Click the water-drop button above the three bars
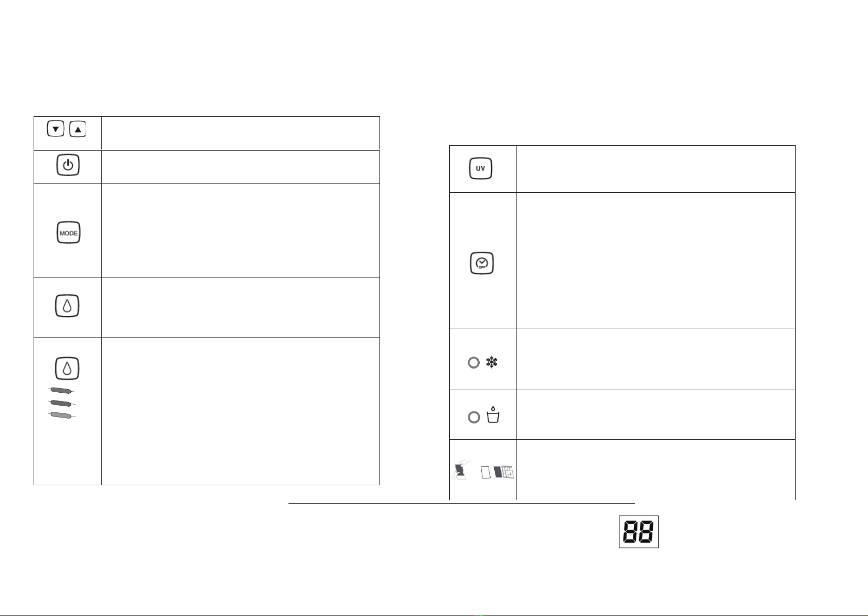Image resolution: width=868 pixels, height=616 pixels. pos(67,368)
